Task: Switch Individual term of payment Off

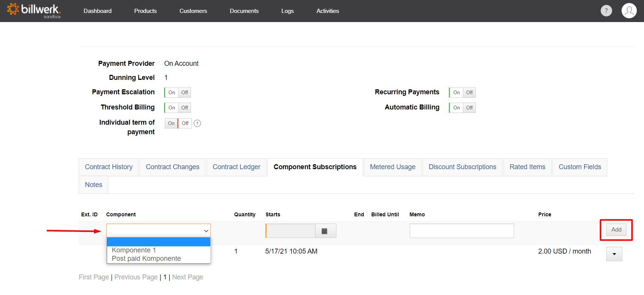Action: coord(185,123)
